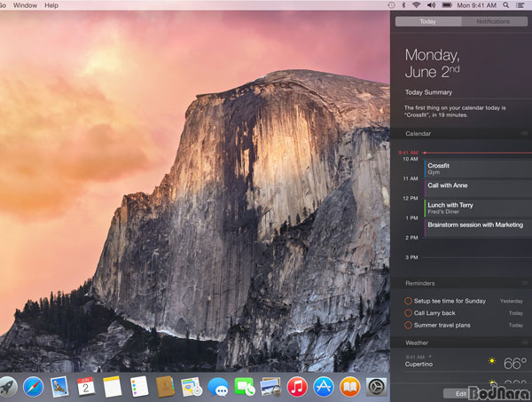
Task: Open Messages from the Dock
Action: [x=218, y=387]
